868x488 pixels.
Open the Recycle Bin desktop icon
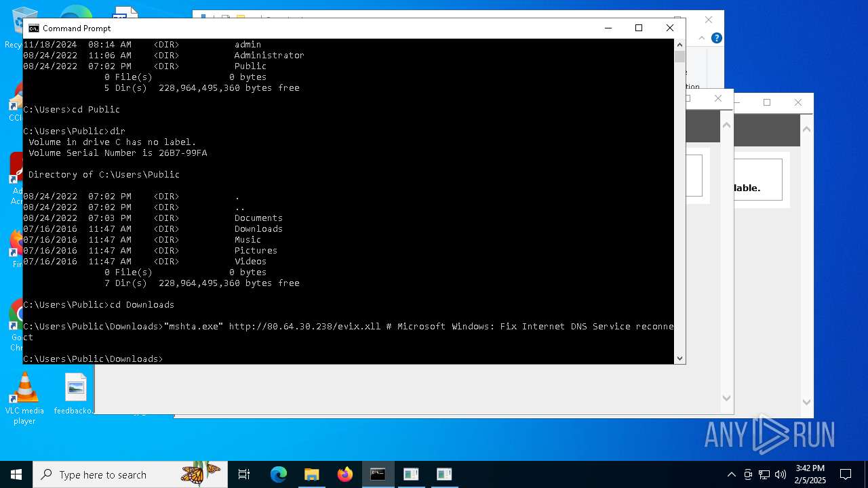click(x=15, y=27)
